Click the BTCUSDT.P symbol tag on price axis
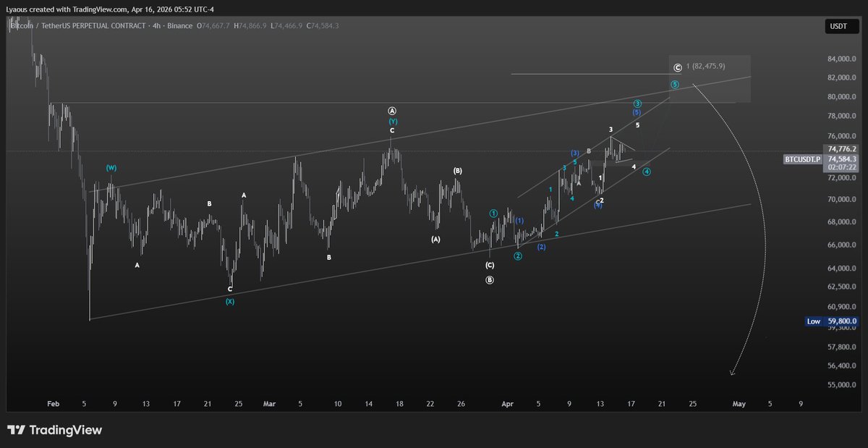This screenshot has width=868, height=448. tap(803, 159)
